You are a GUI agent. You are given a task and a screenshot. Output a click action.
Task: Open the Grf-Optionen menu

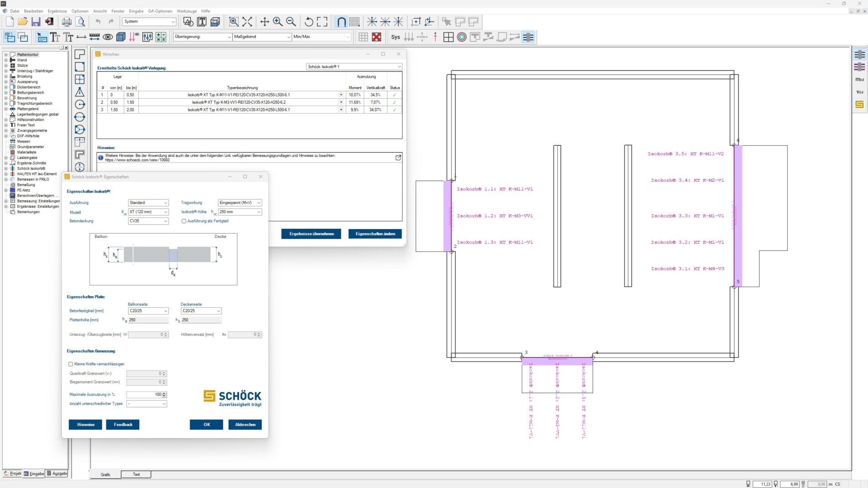160,11
